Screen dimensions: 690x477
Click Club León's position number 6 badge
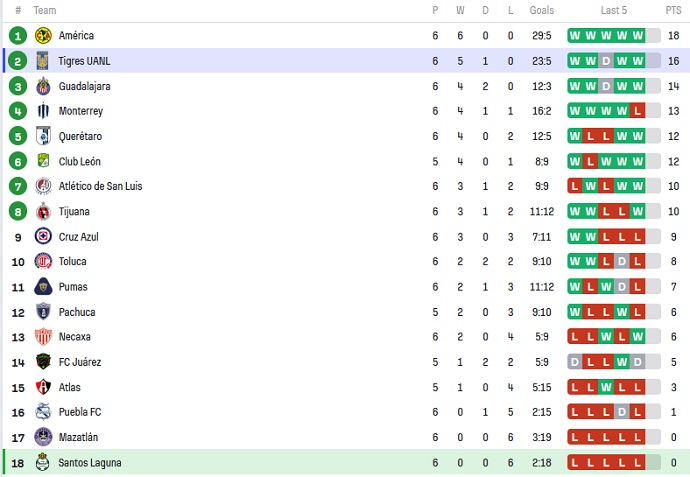pos(17,161)
